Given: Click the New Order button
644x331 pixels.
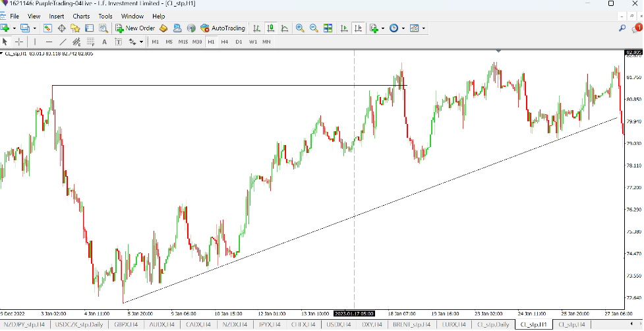Looking at the screenshot, I should [135, 28].
